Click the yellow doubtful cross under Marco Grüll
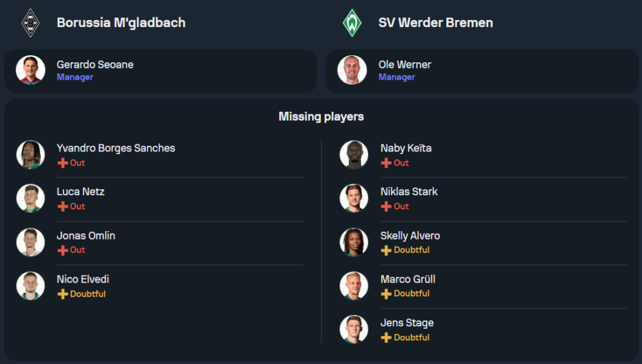Image resolution: width=642 pixels, height=364 pixels. tap(386, 294)
